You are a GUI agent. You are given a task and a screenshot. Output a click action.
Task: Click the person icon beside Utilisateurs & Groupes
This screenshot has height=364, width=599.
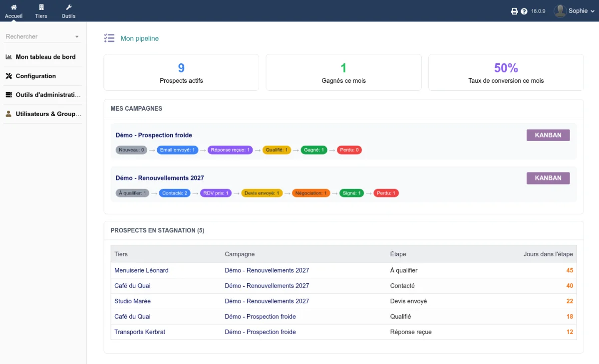8,114
